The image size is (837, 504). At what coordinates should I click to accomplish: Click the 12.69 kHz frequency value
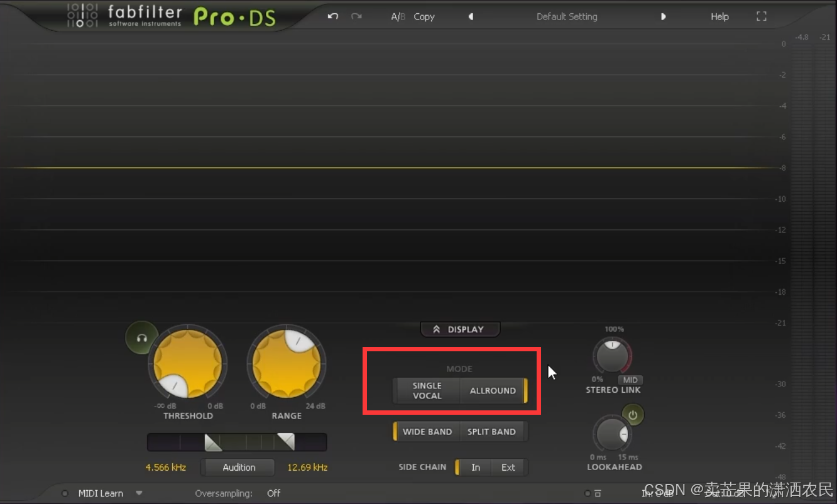(x=307, y=468)
